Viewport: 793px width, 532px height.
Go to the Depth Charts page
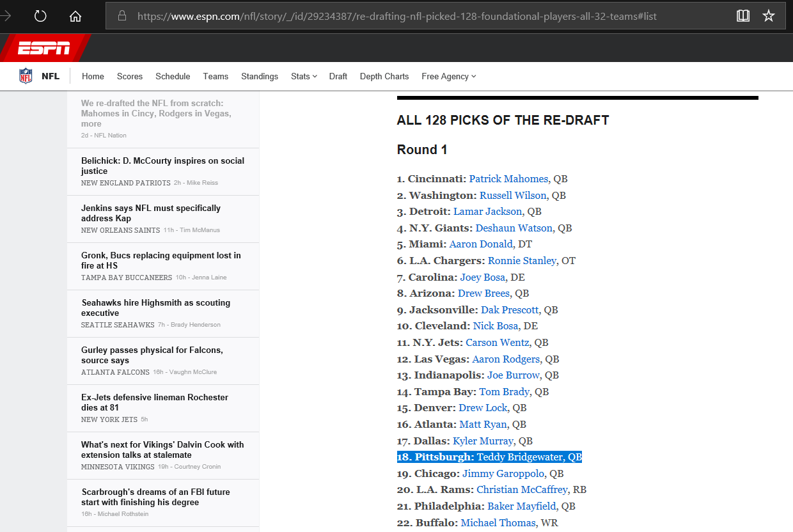(x=384, y=76)
